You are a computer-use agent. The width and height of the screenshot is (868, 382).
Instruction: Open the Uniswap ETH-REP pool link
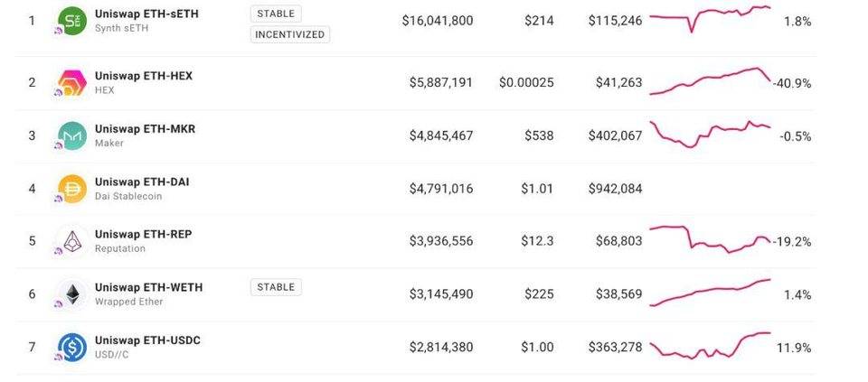point(144,235)
